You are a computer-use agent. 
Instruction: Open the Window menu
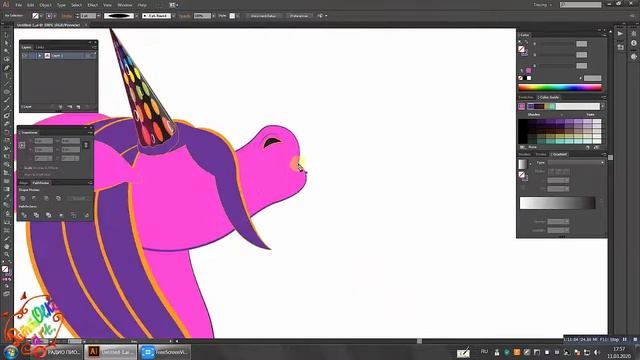(x=124, y=5)
